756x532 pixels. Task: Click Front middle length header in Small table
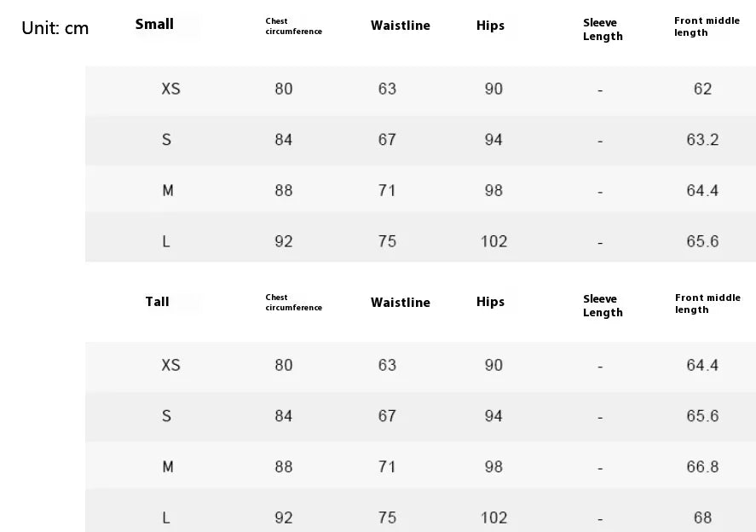(x=707, y=26)
